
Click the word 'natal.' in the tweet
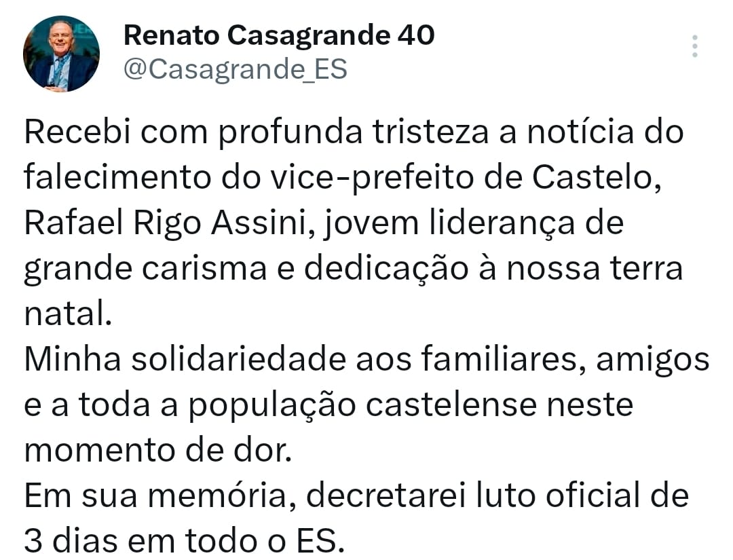[68, 314]
